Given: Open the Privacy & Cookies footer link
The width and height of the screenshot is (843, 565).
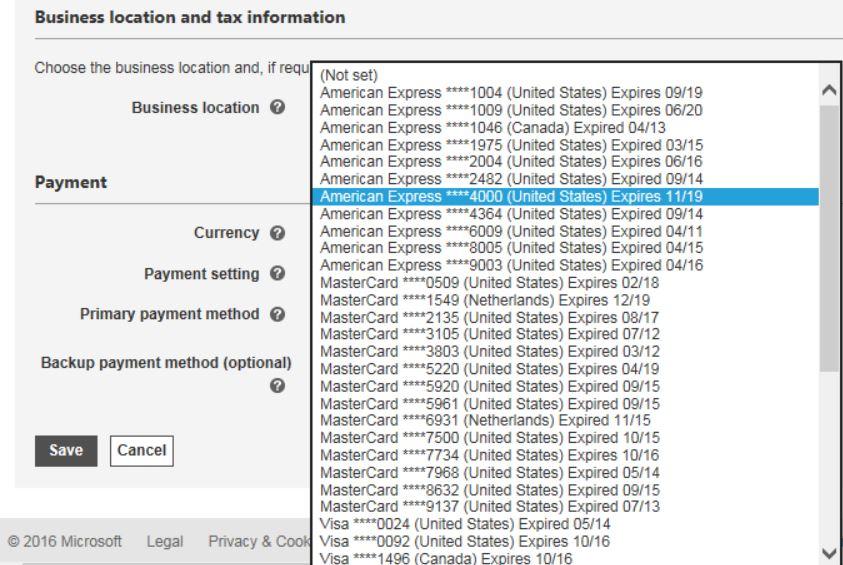Looking at the screenshot, I should coord(259,541).
